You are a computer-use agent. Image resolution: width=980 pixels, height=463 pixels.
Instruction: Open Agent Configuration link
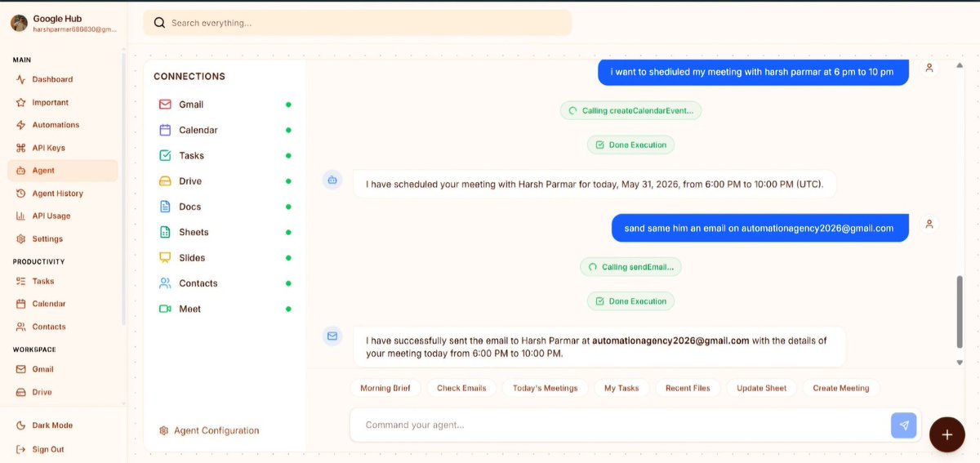click(209, 430)
